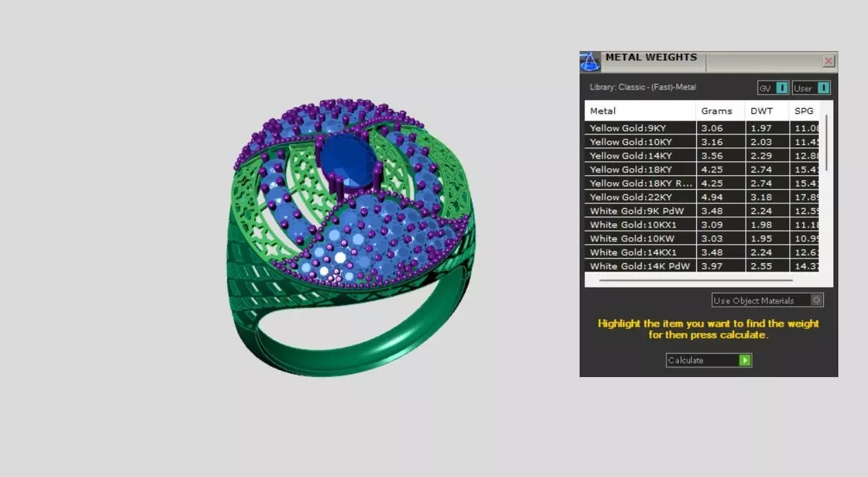Select the White Gold:14K PdW row
The width and height of the screenshot is (868, 477).
702,266
